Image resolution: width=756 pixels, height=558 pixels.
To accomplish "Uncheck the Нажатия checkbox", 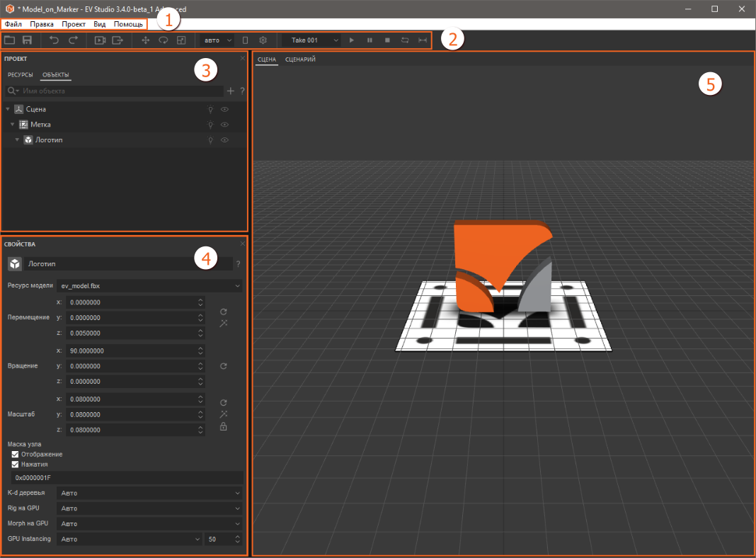I will (x=15, y=465).
